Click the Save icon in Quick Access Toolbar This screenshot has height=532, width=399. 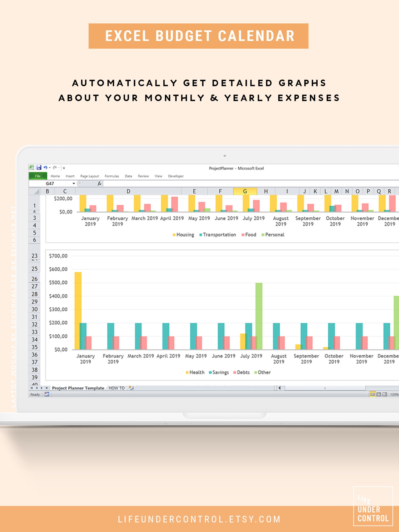click(39, 167)
